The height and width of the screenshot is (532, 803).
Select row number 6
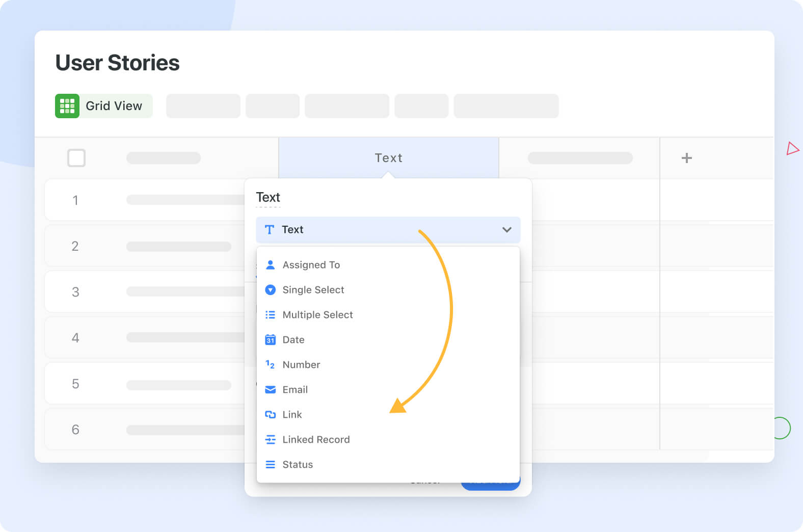[x=75, y=430]
